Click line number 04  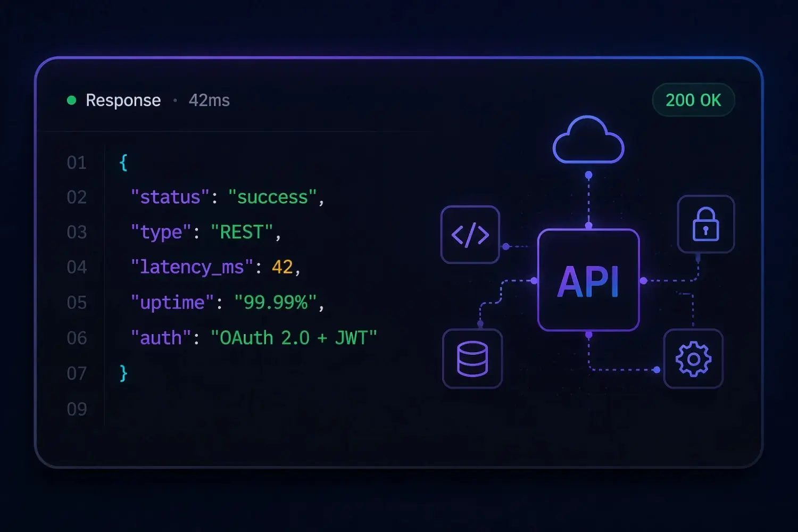pyautogui.click(x=77, y=267)
